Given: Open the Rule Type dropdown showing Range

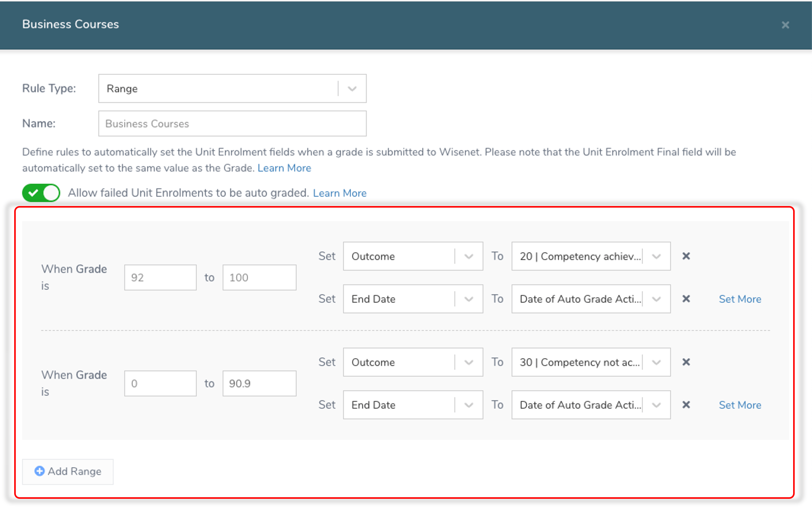Looking at the screenshot, I should 232,88.
